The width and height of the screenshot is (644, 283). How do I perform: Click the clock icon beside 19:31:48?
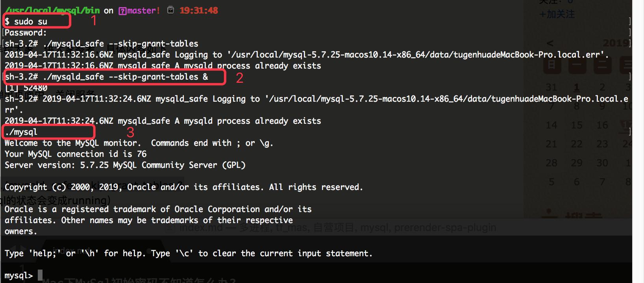pyautogui.click(x=170, y=10)
